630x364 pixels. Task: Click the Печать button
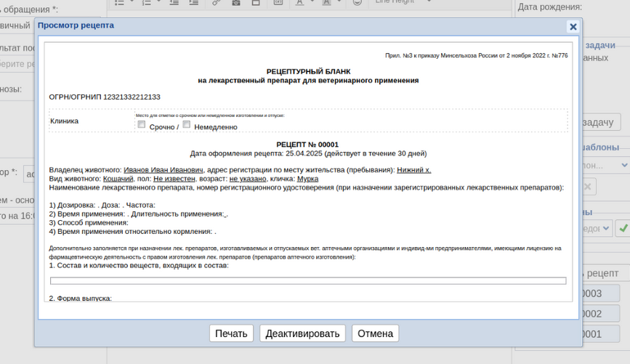(x=231, y=333)
